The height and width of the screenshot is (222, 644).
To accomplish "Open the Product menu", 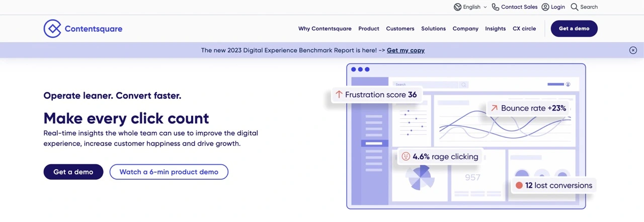I will point(369,29).
